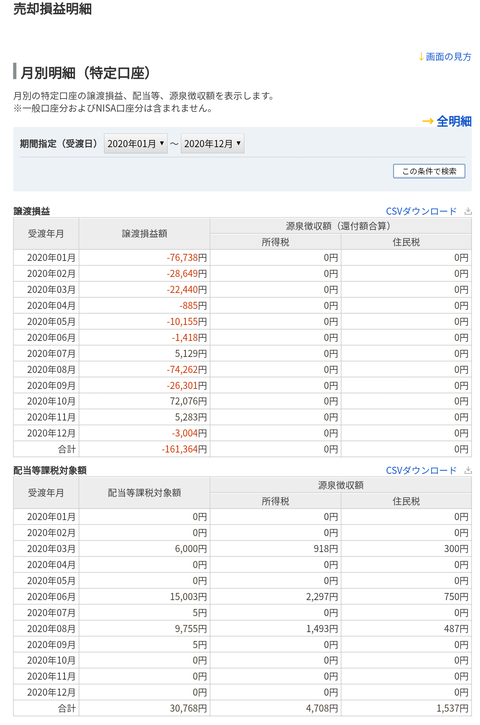This screenshot has height=725, width=480.
Task: Select the 2,297円 income tax value
Action: pyautogui.click(x=322, y=597)
